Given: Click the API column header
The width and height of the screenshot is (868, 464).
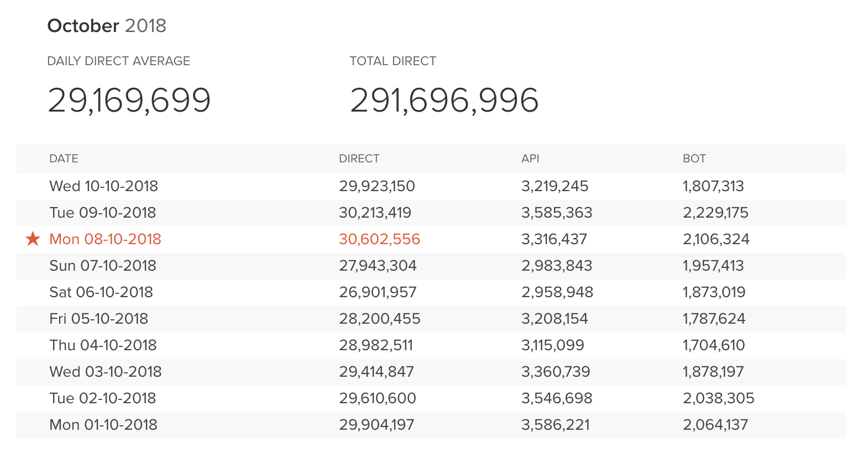Looking at the screenshot, I should [530, 159].
